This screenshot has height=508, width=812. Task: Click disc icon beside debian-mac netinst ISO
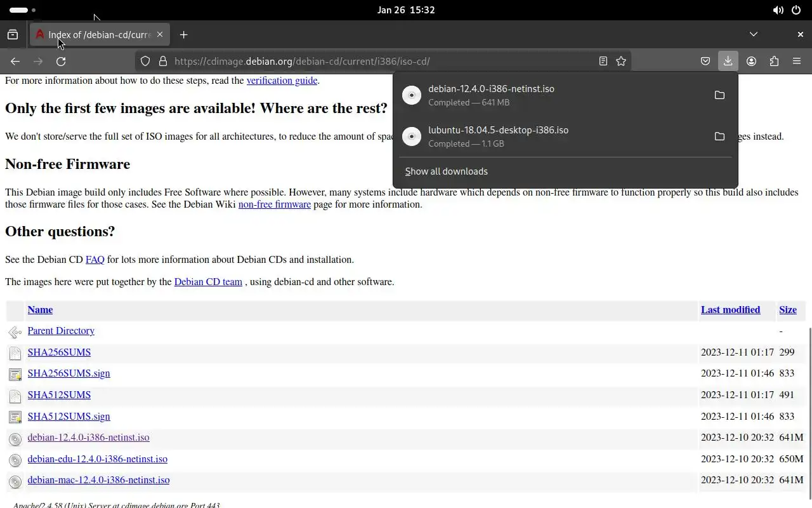(15, 481)
